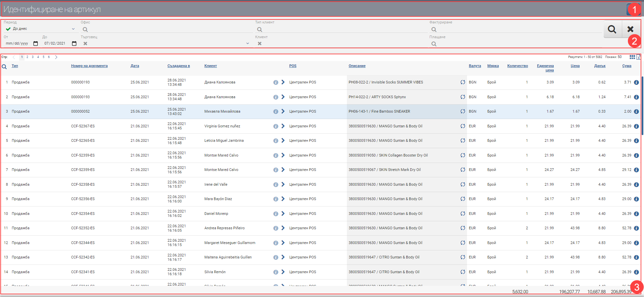Clear the 'Клиент' filter with its X
644x297 pixels.
coord(260,44)
